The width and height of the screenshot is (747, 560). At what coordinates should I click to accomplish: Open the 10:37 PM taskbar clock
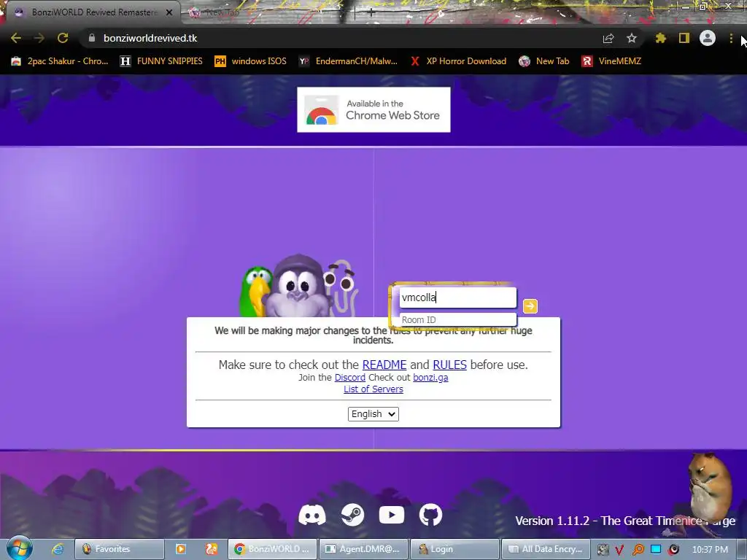710,549
